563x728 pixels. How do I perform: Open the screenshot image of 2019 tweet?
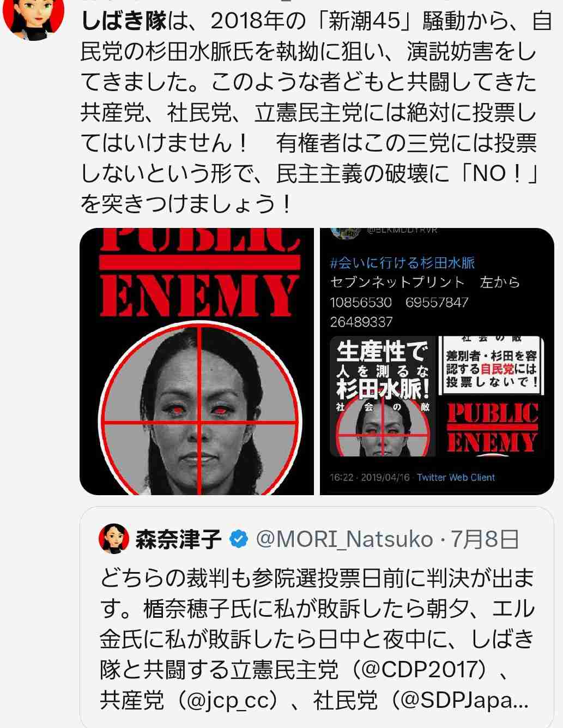(x=437, y=362)
